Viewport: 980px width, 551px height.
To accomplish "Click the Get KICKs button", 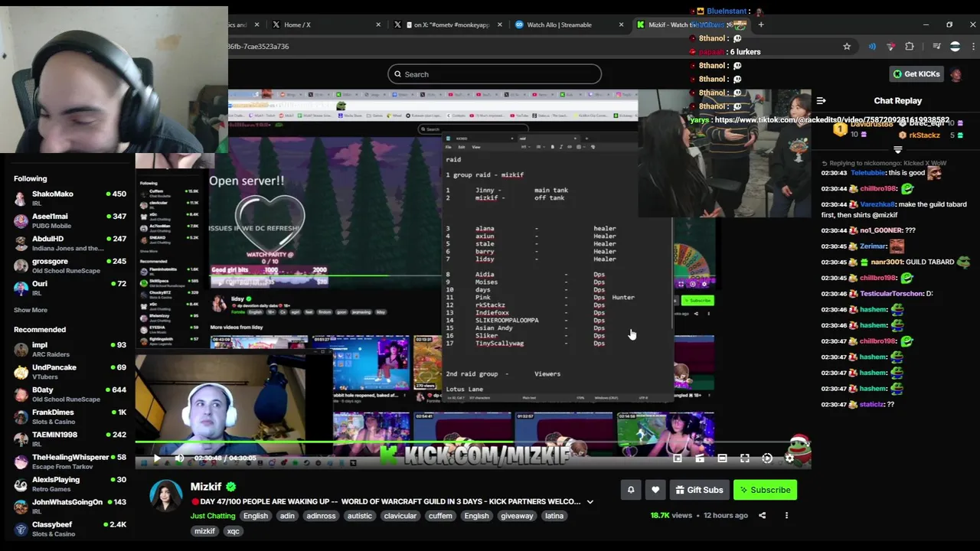I will coord(916,74).
